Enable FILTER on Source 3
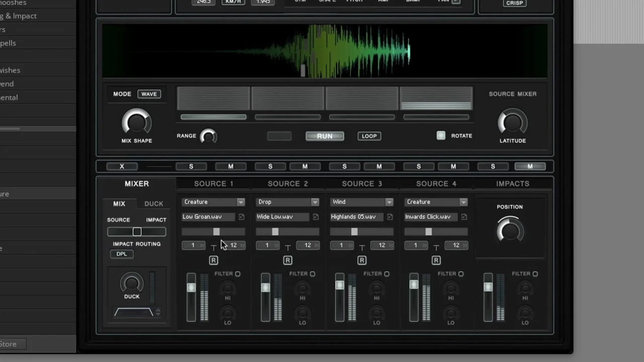644x362 pixels. tap(386, 274)
